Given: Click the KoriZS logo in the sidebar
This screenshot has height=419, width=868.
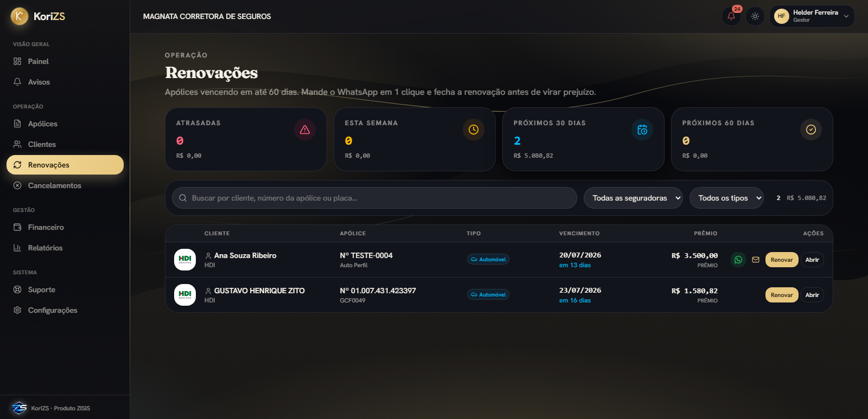Looking at the screenshot, I should tap(38, 16).
